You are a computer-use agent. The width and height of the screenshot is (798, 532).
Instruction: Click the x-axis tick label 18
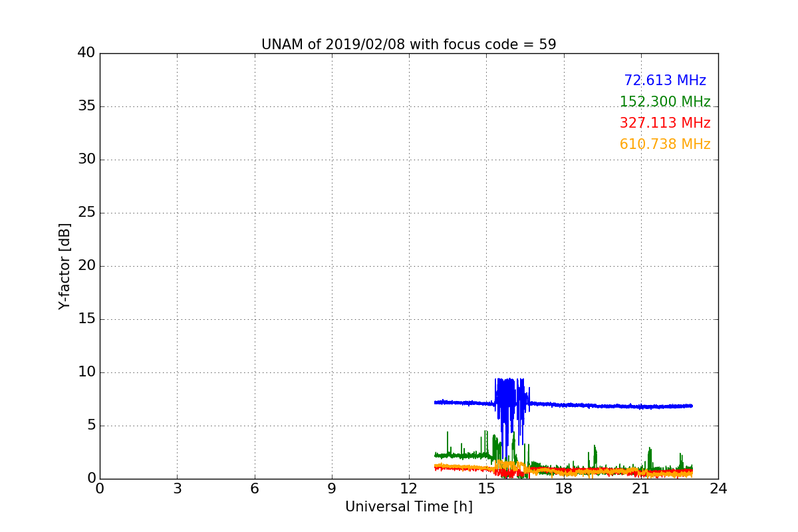click(563, 489)
